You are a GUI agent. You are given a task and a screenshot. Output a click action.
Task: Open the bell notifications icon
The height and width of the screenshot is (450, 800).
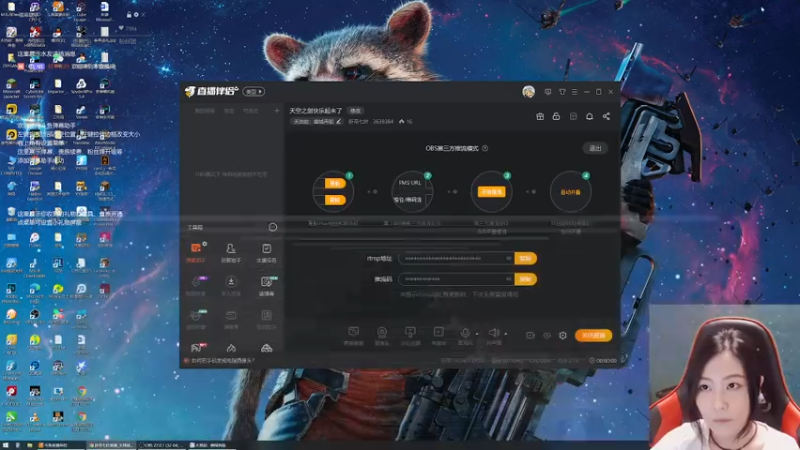click(x=589, y=116)
